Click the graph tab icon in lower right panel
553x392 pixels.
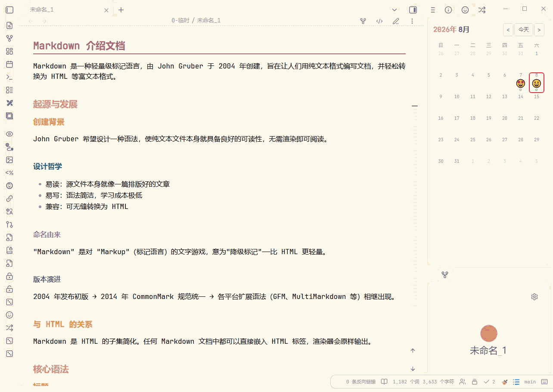(445, 274)
